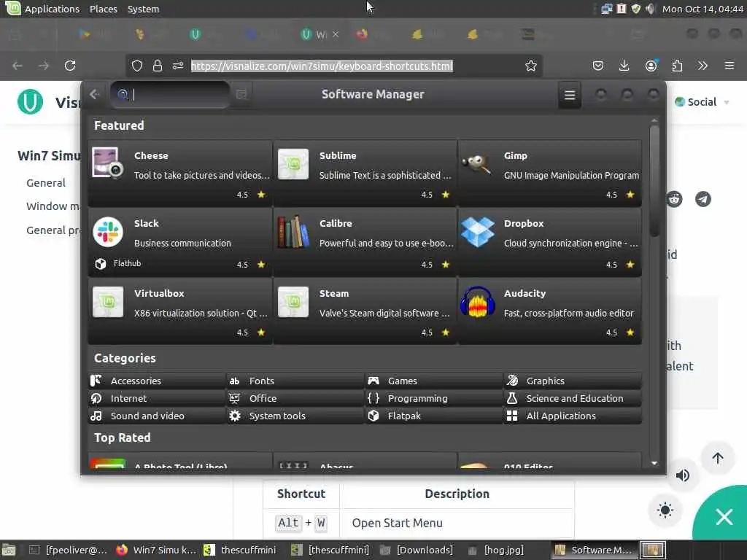Viewport: 747px width, 560px height.
Task: Select the Fonts category
Action: [295, 381]
